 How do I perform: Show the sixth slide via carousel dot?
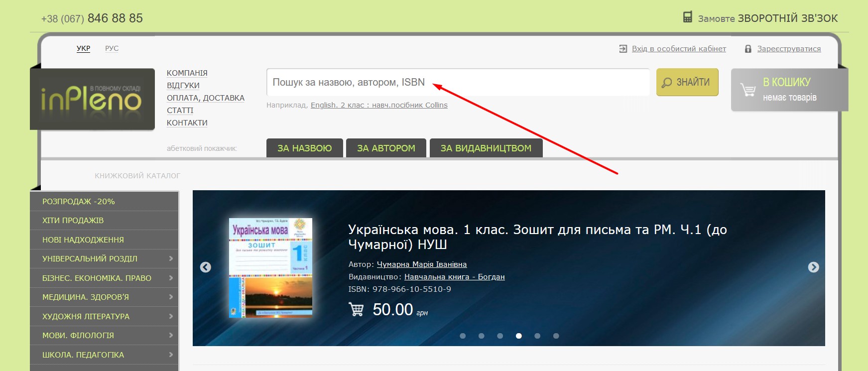556,336
